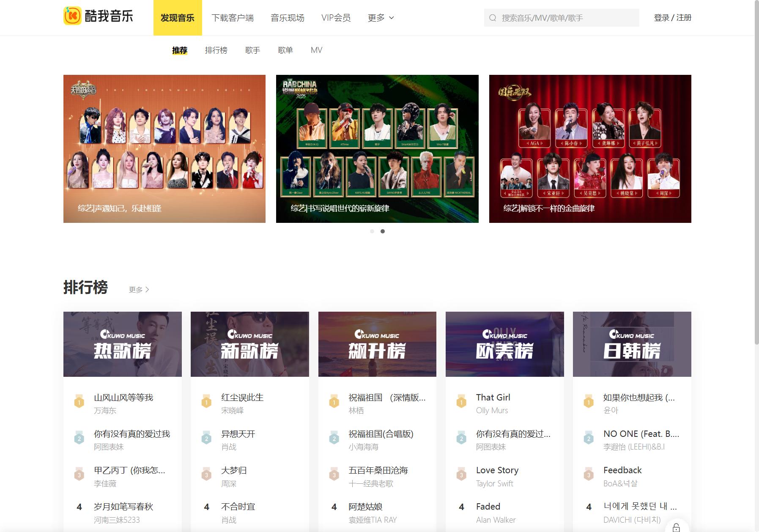Image resolution: width=759 pixels, height=532 pixels.
Task: Open the 飙升榜 chart cover
Action: tap(377, 344)
